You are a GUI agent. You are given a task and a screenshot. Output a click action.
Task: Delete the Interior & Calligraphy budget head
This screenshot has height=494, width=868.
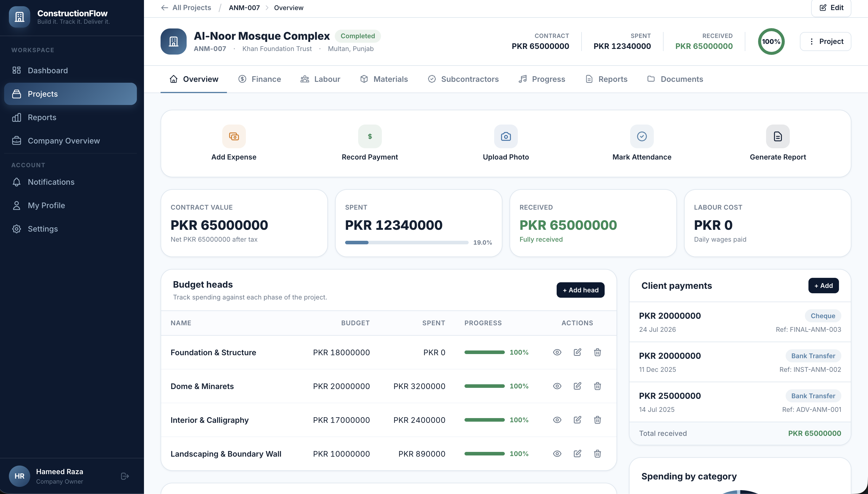click(597, 420)
